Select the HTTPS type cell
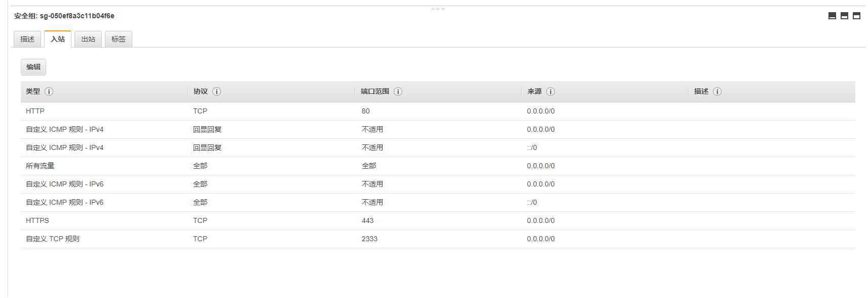 37,220
